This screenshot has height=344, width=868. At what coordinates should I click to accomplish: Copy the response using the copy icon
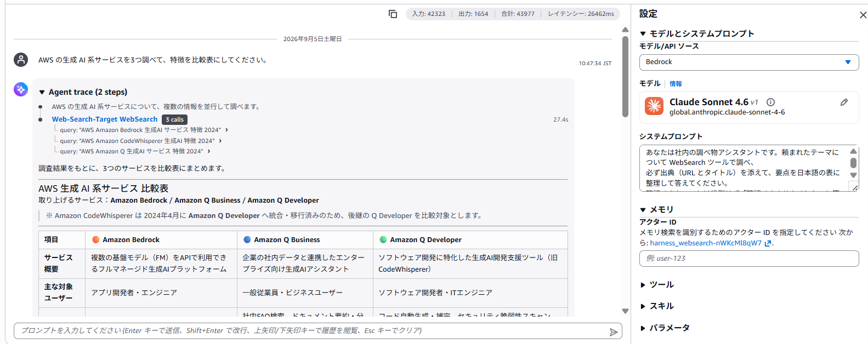pos(393,14)
